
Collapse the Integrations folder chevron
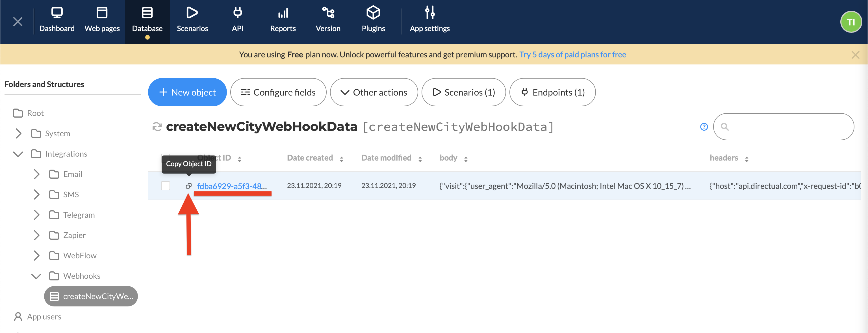[18, 154]
